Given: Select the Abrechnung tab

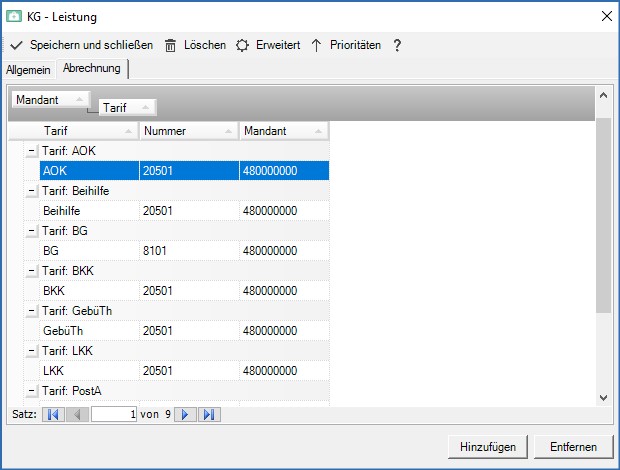Looking at the screenshot, I should click(x=92, y=68).
